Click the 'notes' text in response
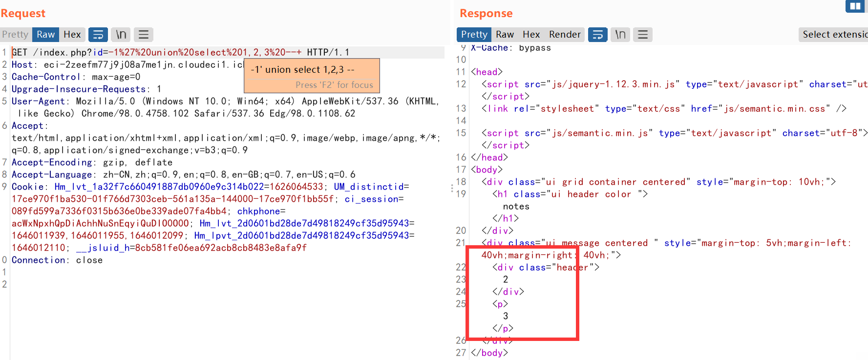 [x=516, y=206]
